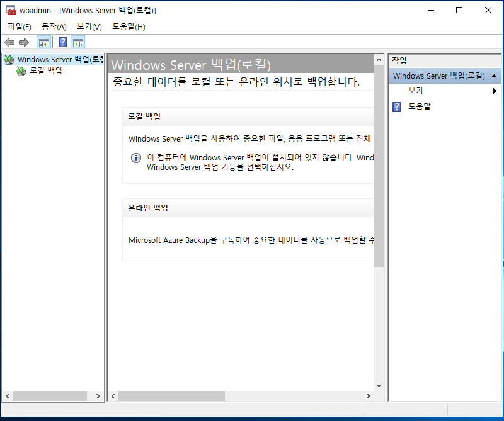Click the Microsoft Azure Backup description text

(251, 240)
